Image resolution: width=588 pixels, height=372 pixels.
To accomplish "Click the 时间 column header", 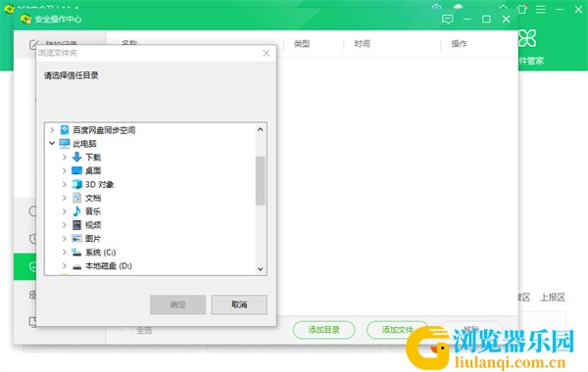I will tap(362, 44).
